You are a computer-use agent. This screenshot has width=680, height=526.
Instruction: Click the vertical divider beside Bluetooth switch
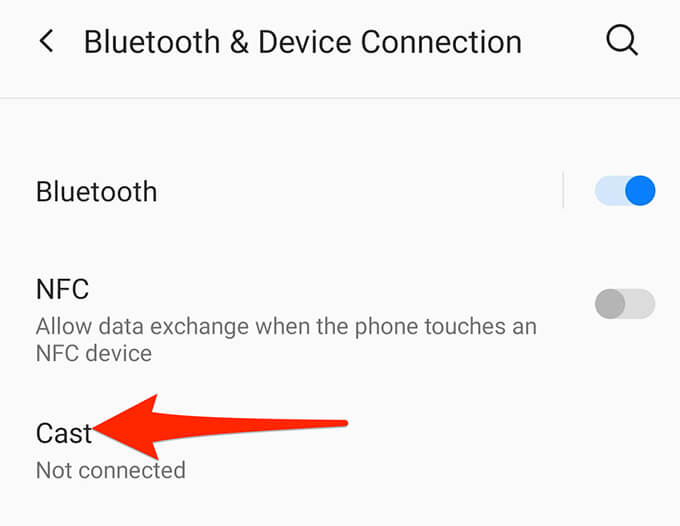click(x=563, y=190)
